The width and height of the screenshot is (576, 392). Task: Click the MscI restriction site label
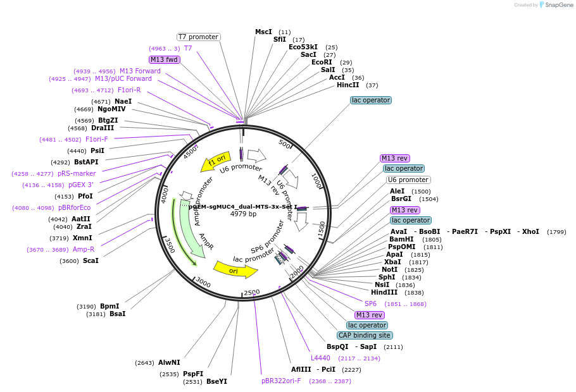pyautogui.click(x=263, y=32)
